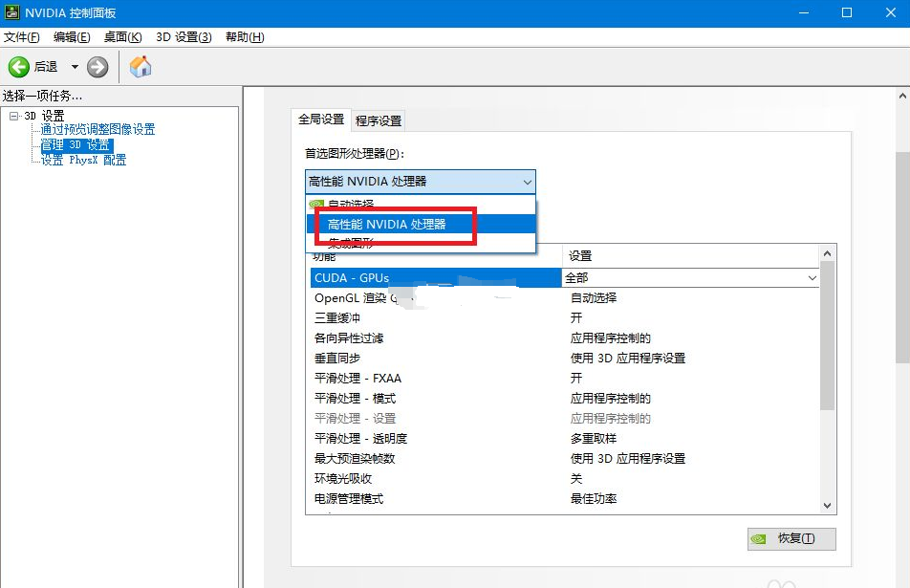Click the 最佳功率 value for 电源管理模式
Viewport: 910px width, 588px height.
click(x=593, y=499)
